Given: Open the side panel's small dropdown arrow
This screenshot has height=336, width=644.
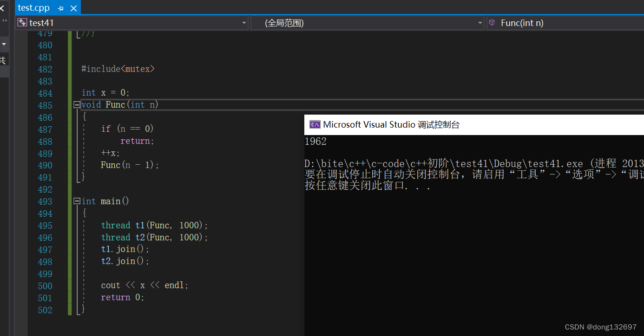Looking at the screenshot, I should 4,45.
